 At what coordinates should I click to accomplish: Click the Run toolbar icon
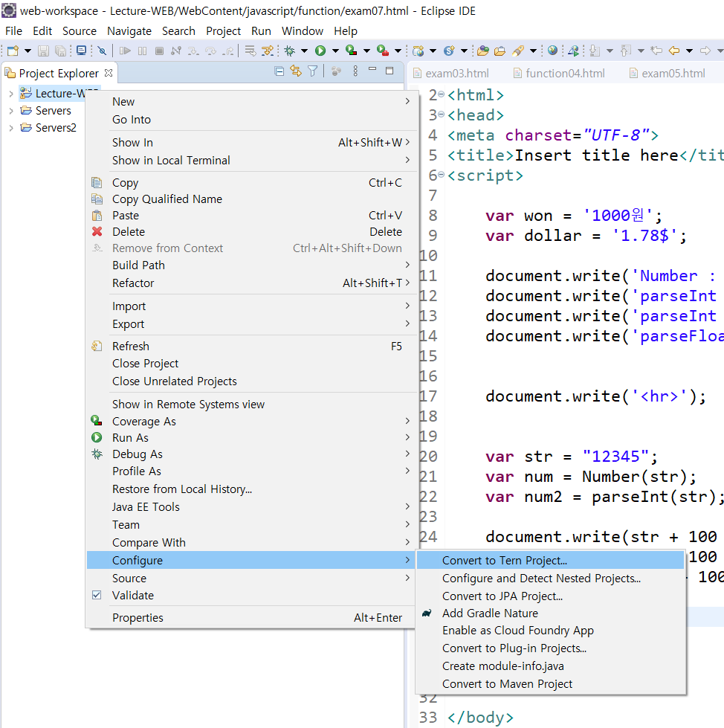click(x=320, y=50)
